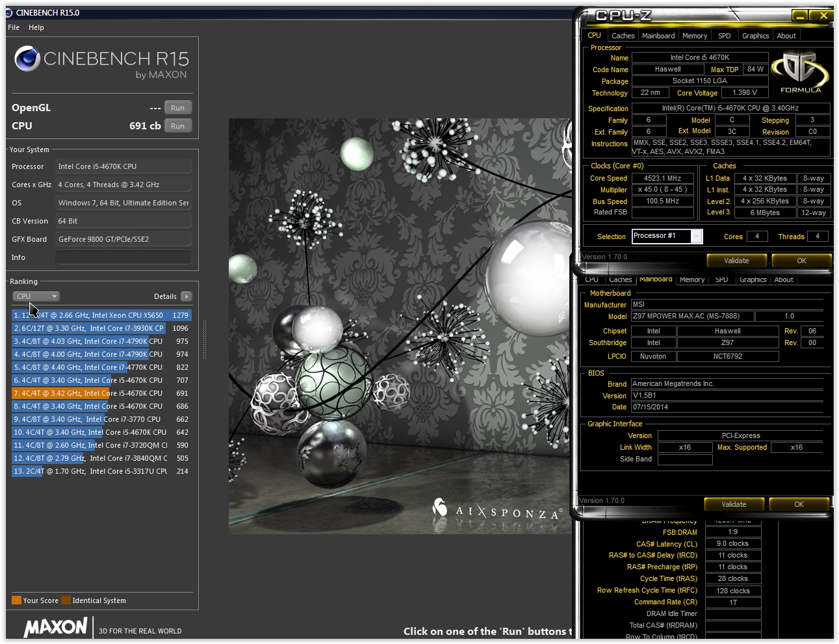Select ranking row 9 Core i7-3770 CPU
839x644 pixels.
(x=101, y=419)
